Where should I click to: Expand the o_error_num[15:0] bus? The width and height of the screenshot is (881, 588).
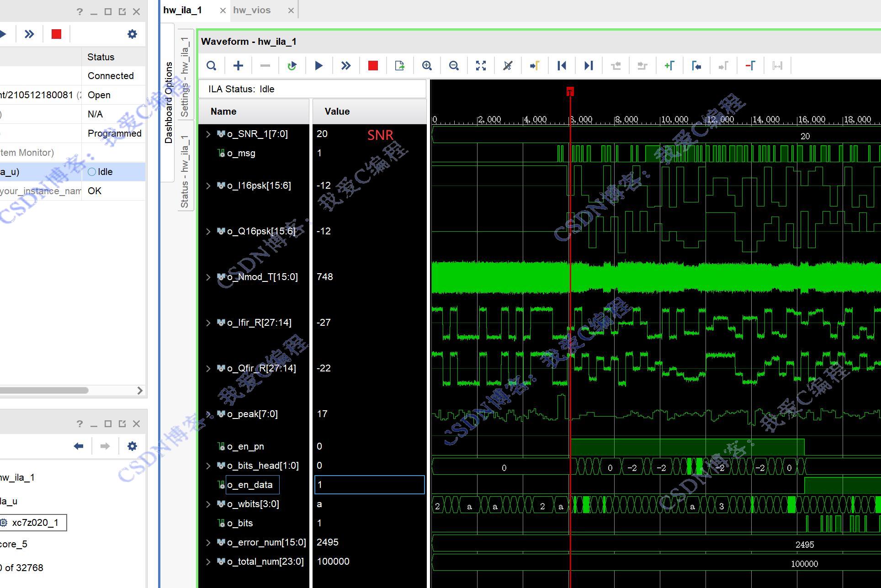coord(208,542)
